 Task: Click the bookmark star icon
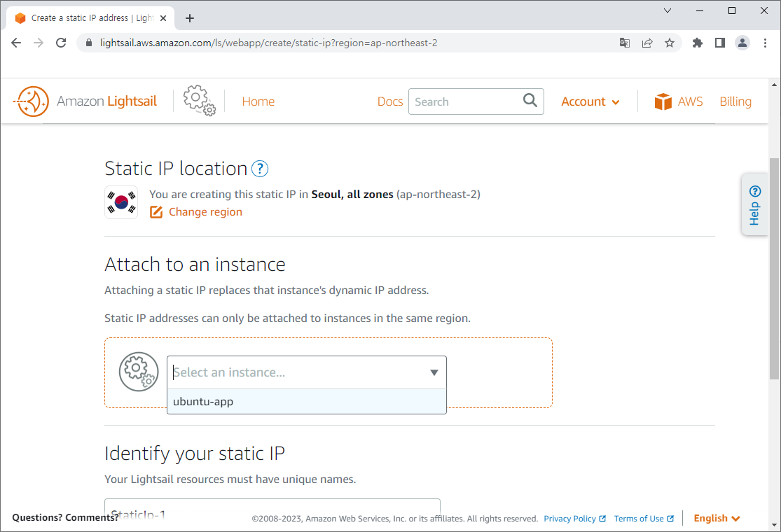point(670,43)
